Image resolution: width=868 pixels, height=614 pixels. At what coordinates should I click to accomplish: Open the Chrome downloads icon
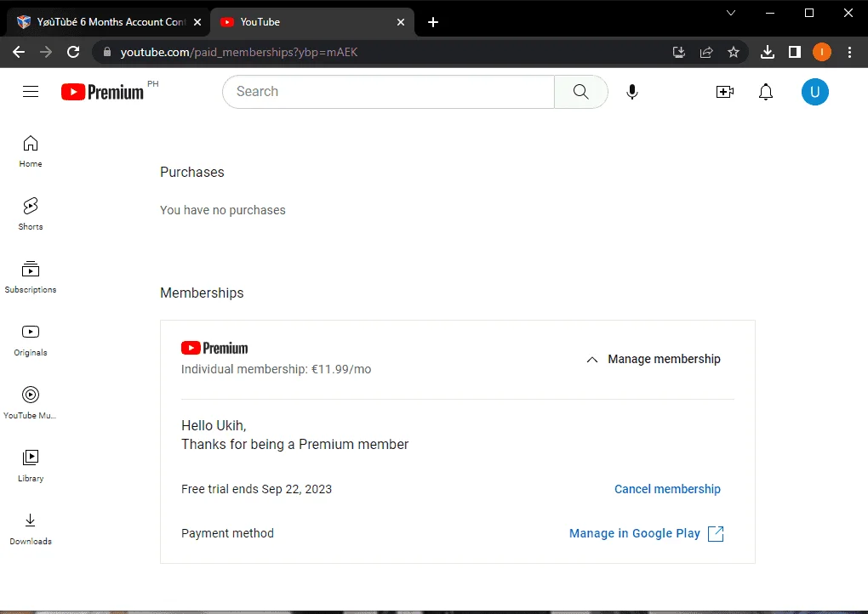tap(768, 52)
